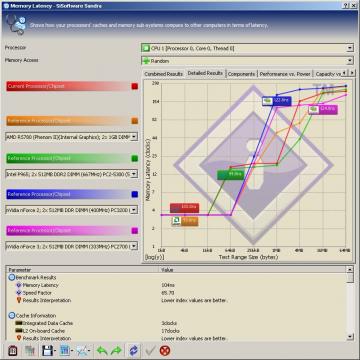Click the red data label on chart

pyautogui.click(x=184, y=208)
